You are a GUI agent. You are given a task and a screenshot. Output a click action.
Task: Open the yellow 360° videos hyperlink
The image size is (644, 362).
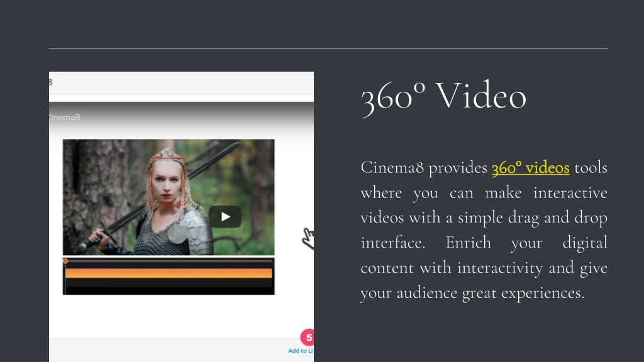530,167
